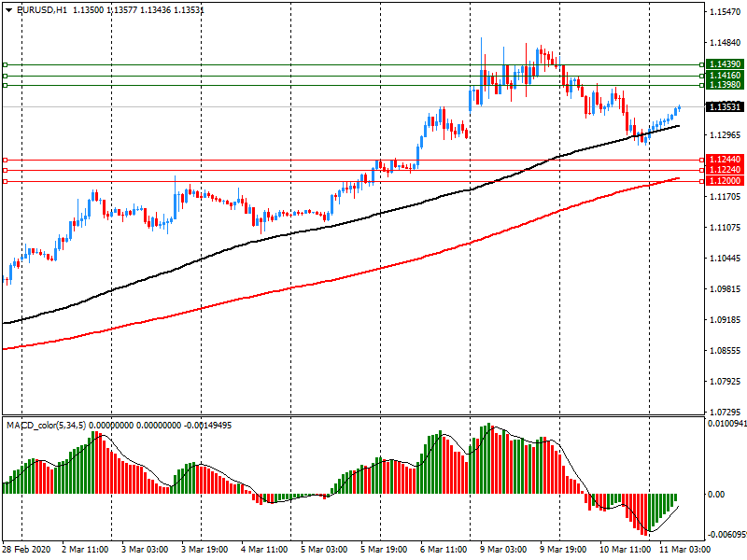Click the 1.14840 price scale value
This screenshot has height=560, width=747.
pos(726,43)
